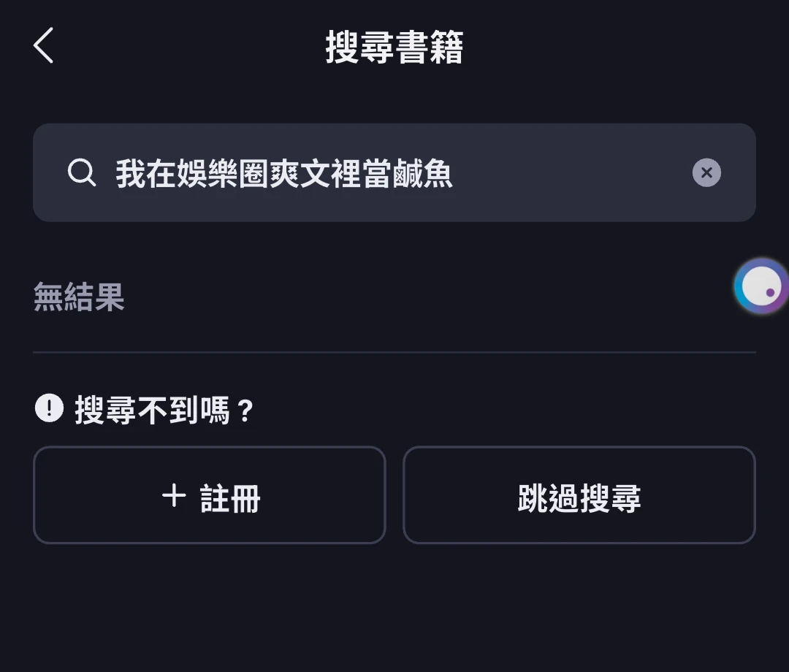Click the 無結果 label
This screenshot has height=672, width=789.
pos(79,297)
